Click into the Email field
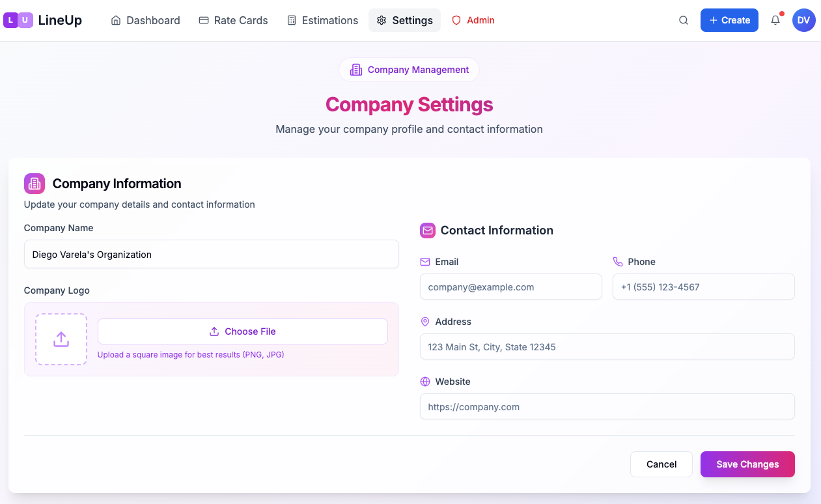 (510, 287)
